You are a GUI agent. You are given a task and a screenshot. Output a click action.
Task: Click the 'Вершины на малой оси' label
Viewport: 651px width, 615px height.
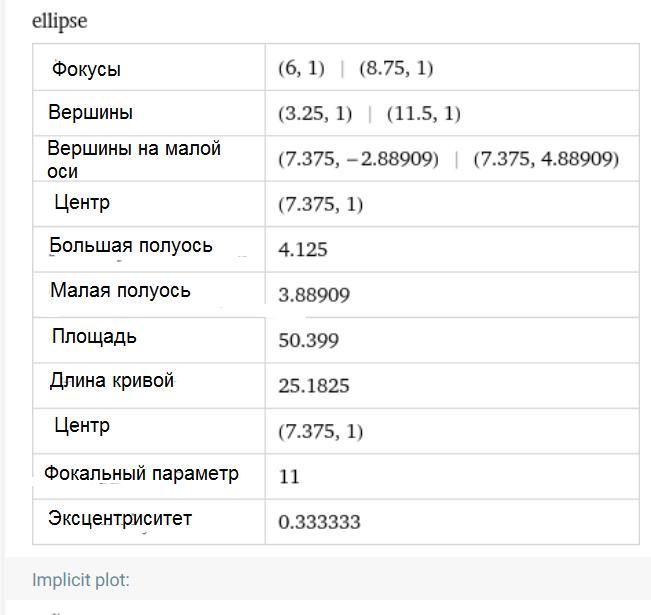(x=134, y=159)
